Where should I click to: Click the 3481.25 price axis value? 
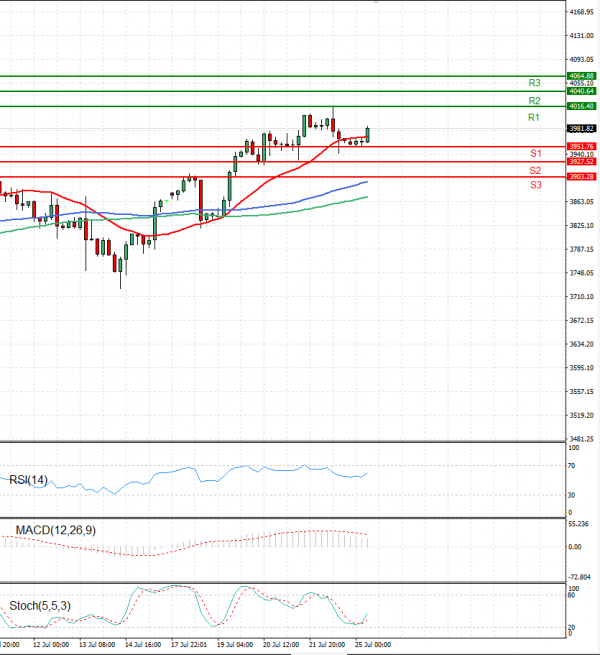[582, 439]
